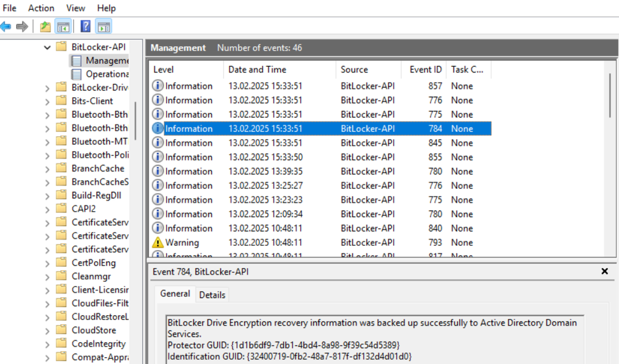
Task: Click the Back arrow toolbar icon
Action: pyautogui.click(x=6, y=27)
